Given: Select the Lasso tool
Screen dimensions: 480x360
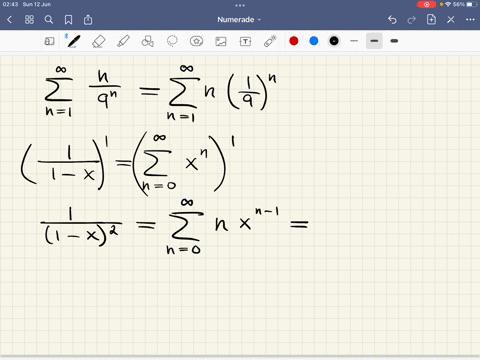Looking at the screenshot, I should tap(172, 41).
